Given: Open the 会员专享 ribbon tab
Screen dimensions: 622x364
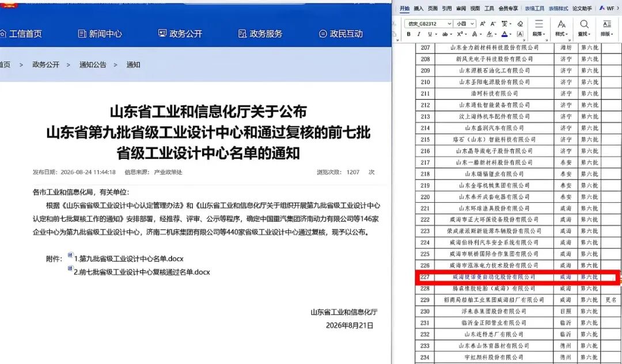Looking at the screenshot, I should pos(508,8).
